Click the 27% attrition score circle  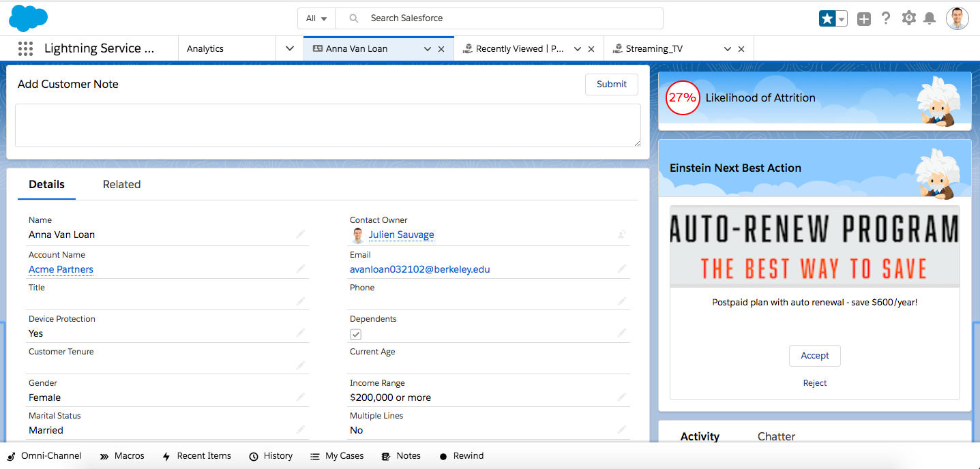click(x=682, y=97)
